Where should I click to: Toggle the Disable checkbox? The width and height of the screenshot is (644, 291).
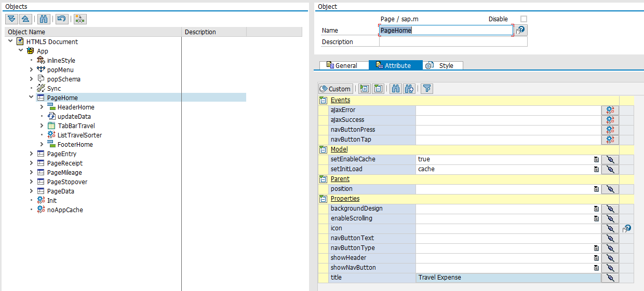(524, 19)
